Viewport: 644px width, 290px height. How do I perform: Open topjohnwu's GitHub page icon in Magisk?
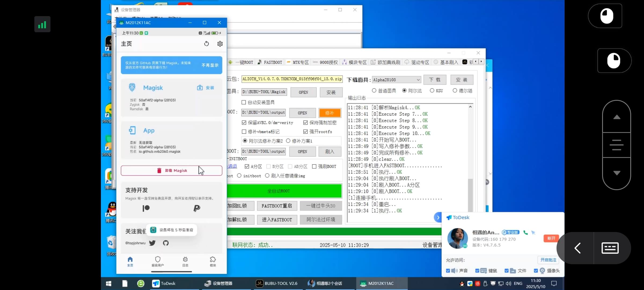[166, 243]
